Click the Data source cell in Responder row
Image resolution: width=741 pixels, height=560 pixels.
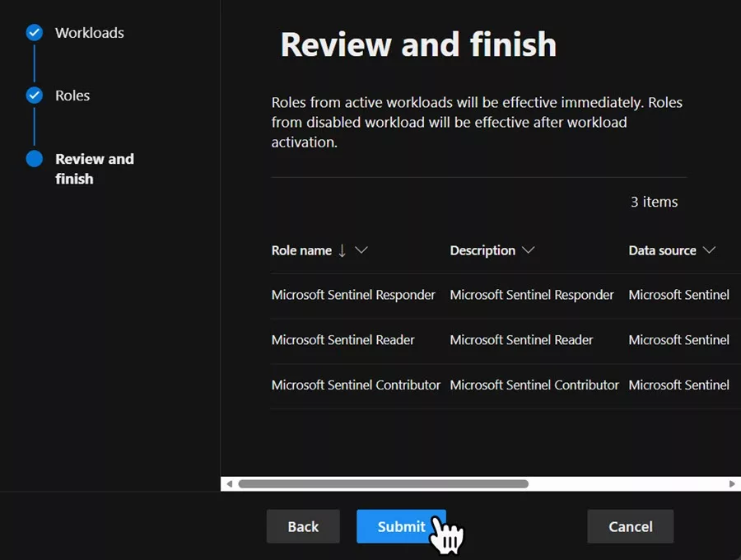point(678,295)
